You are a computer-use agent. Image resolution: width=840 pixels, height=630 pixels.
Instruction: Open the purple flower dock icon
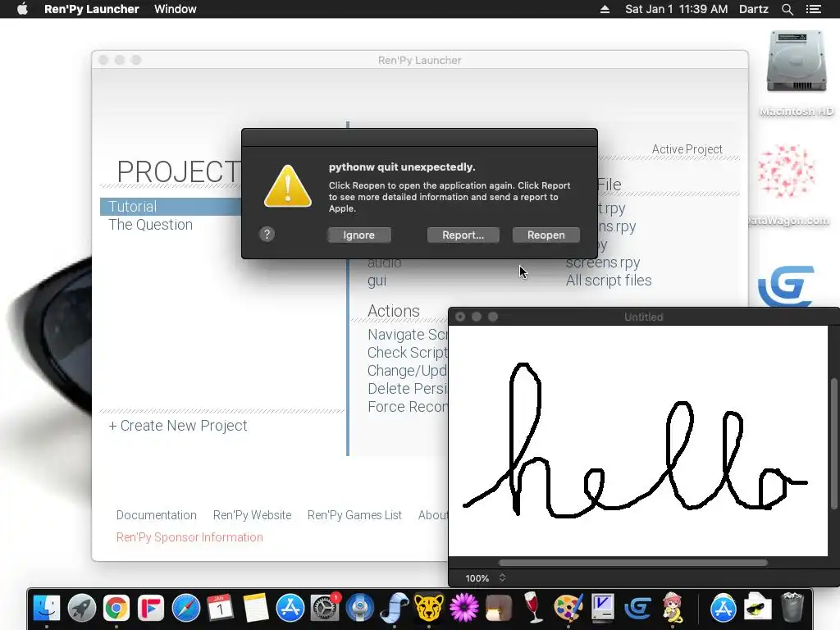point(464,608)
